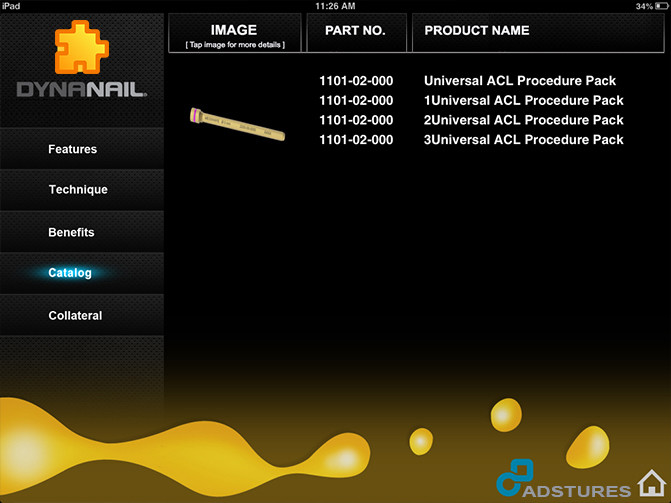This screenshot has height=503, width=671.
Task: Tap the battery indicator in status bar
Action: point(661,6)
